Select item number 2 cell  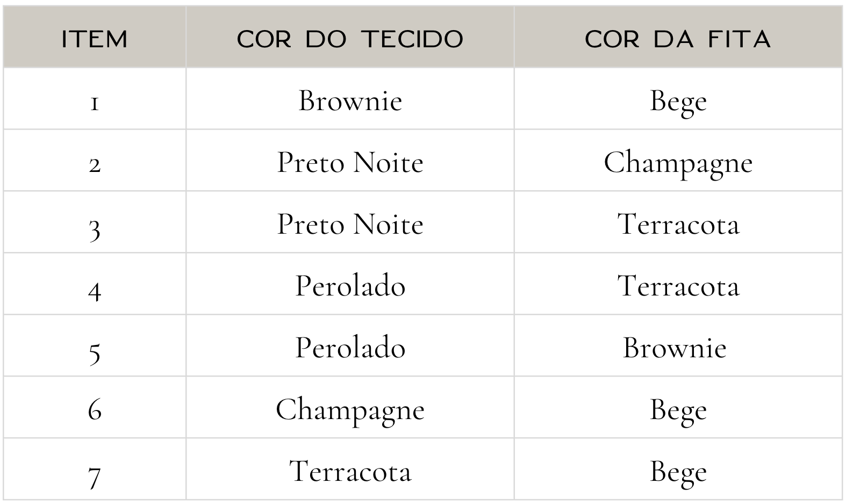[95, 163]
